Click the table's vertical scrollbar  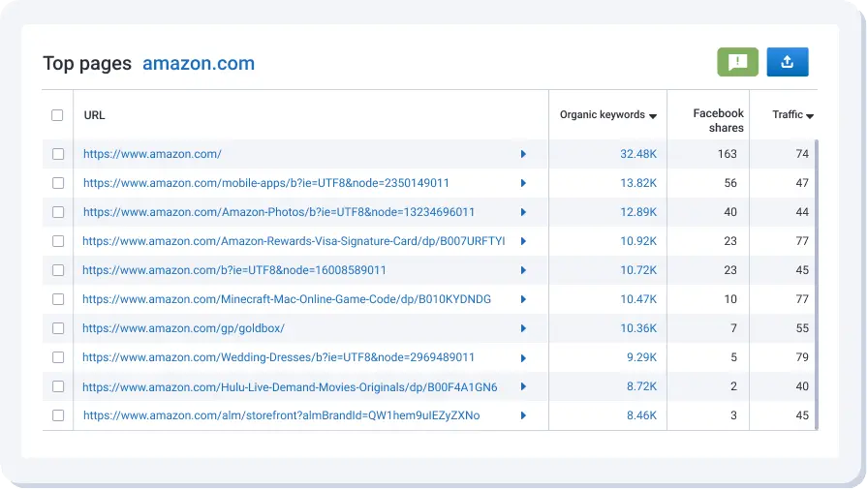(x=816, y=285)
